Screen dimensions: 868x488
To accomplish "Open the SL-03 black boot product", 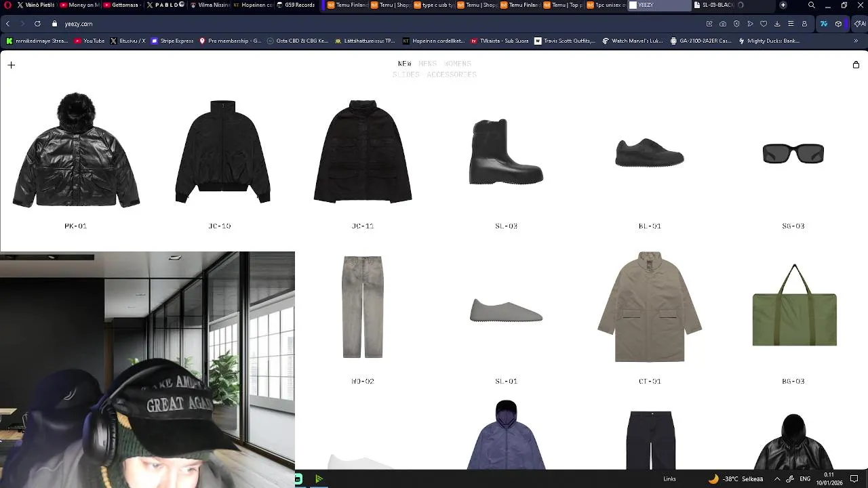I will click(506, 151).
